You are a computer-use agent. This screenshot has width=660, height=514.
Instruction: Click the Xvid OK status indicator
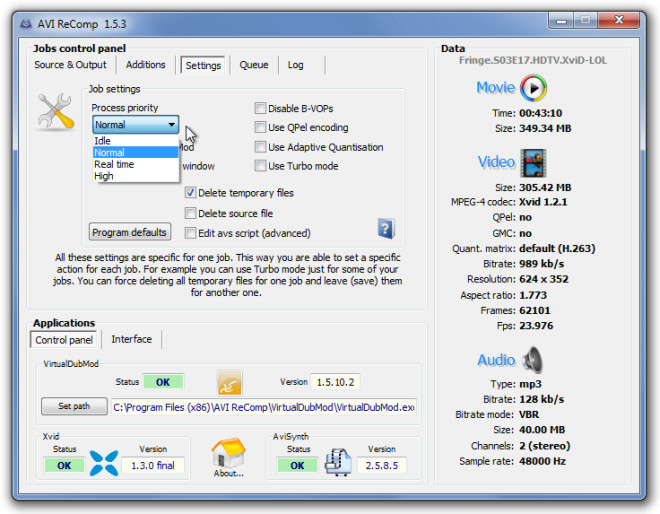pos(64,466)
